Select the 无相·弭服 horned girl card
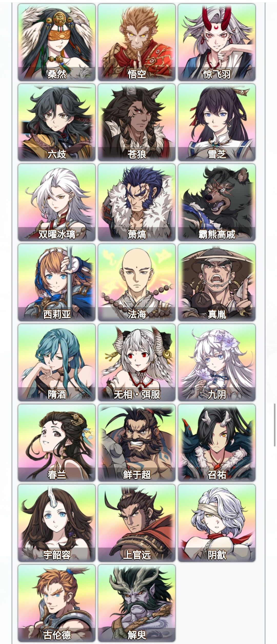Viewport: 277px width, 644px height. tap(137, 363)
